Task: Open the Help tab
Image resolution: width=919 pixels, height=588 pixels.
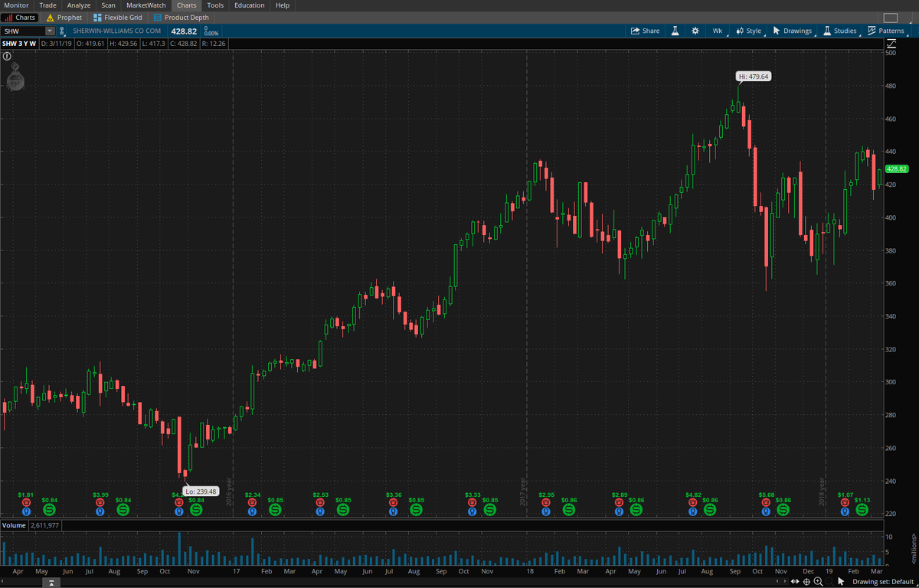Action: pos(283,5)
